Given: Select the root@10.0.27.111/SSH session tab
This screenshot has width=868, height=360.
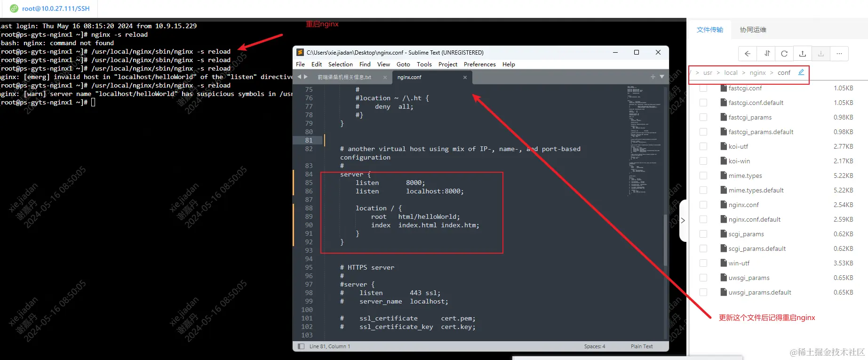Looking at the screenshot, I should click(49, 8).
